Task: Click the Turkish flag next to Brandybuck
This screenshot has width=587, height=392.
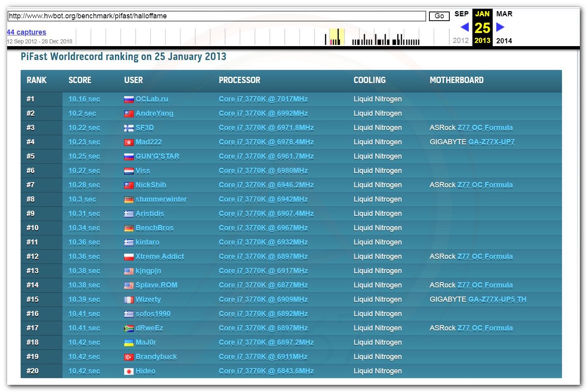Action: 129,357
